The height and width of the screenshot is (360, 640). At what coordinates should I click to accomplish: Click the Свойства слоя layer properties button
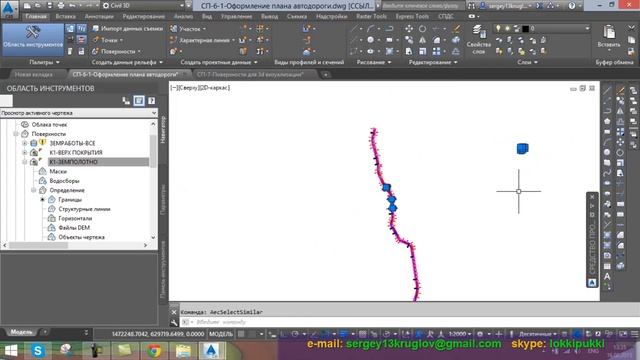pyautogui.click(x=478, y=40)
